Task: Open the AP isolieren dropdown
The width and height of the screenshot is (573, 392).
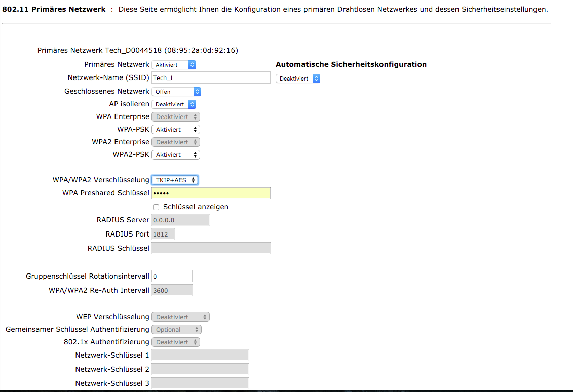Action: click(174, 104)
